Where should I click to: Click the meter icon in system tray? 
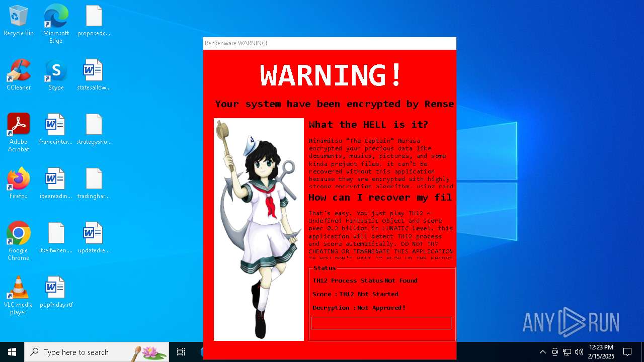(555, 352)
